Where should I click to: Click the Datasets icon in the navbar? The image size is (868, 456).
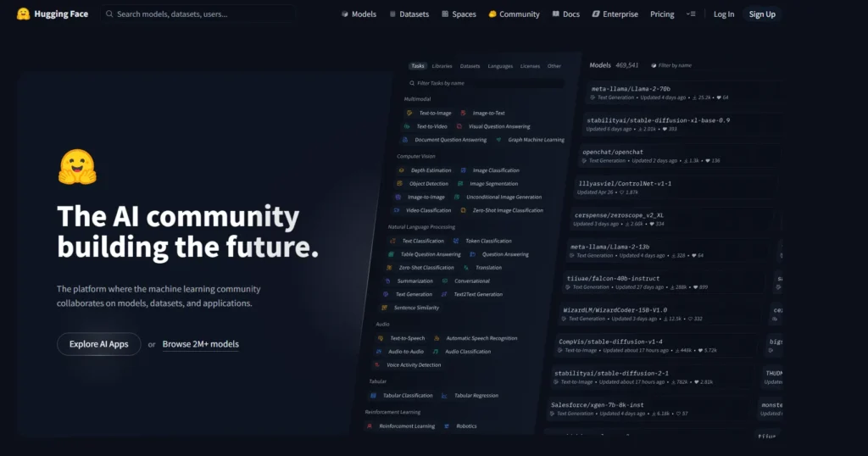(x=393, y=14)
